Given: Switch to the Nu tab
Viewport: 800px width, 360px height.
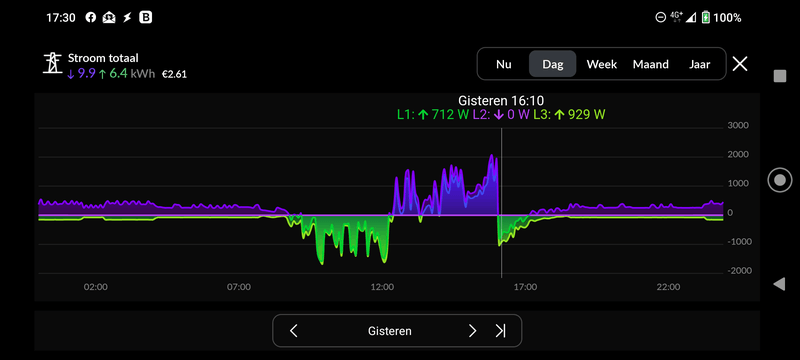Looking at the screenshot, I should pyautogui.click(x=504, y=64).
